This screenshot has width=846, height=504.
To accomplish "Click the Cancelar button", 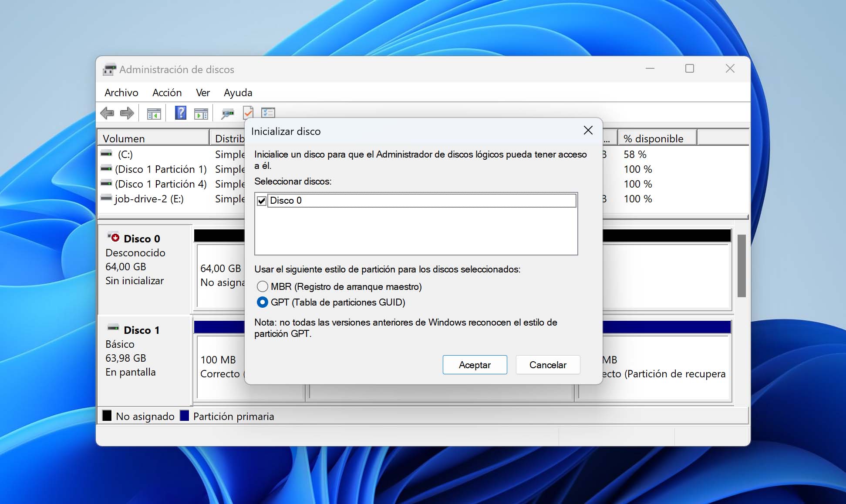I will [548, 365].
